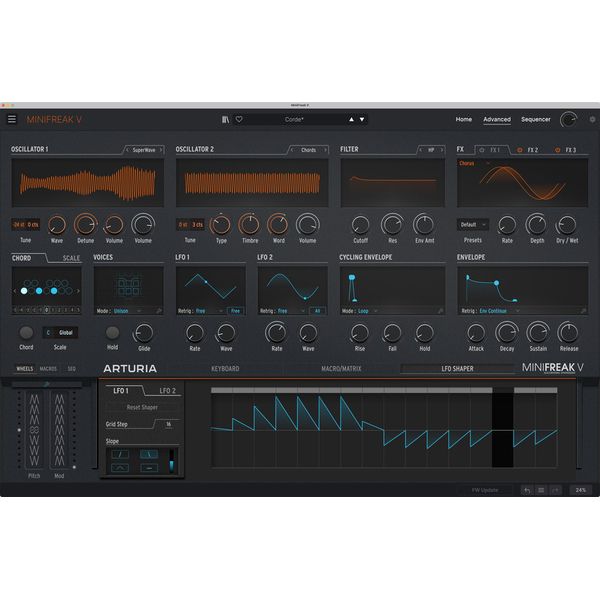Click the wrench icon in Cycling Envelope panel
600x600 pixels.
point(440,311)
